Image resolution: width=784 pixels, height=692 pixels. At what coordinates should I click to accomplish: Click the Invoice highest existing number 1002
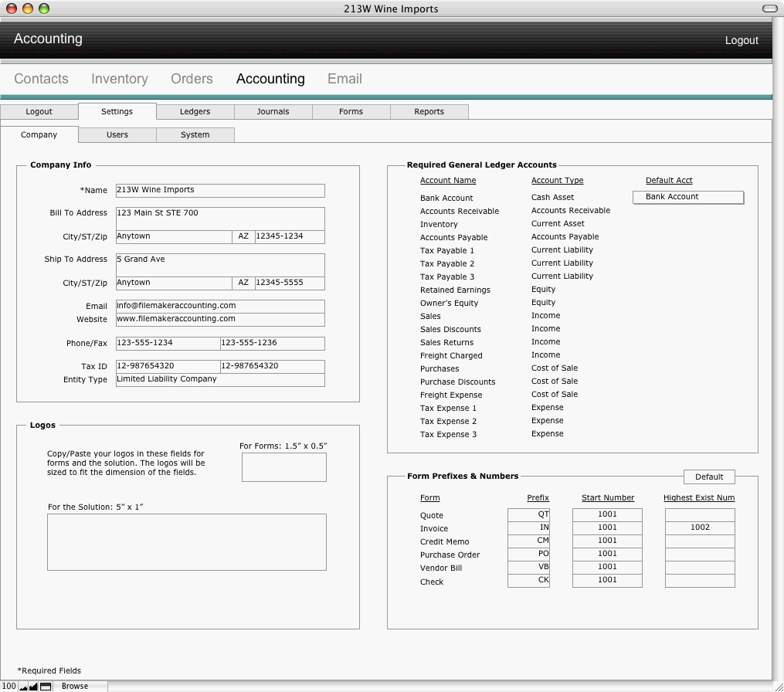coord(700,527)
